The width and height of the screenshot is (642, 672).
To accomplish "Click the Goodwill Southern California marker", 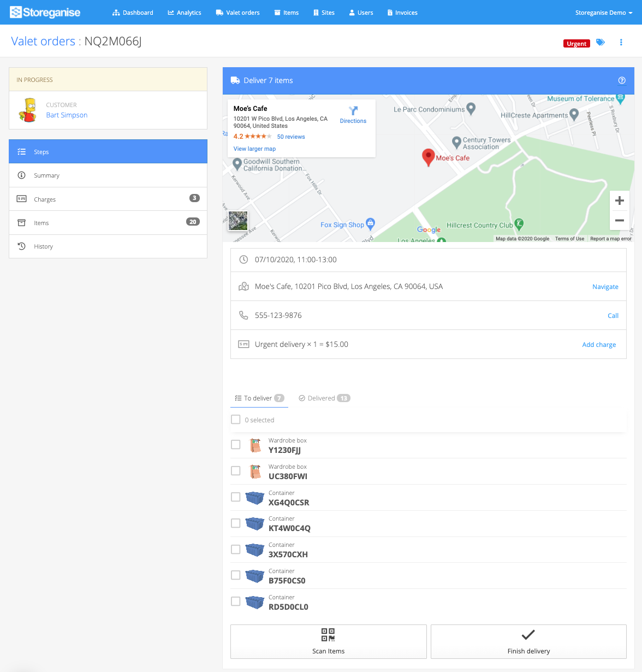I will pos(237,163).
